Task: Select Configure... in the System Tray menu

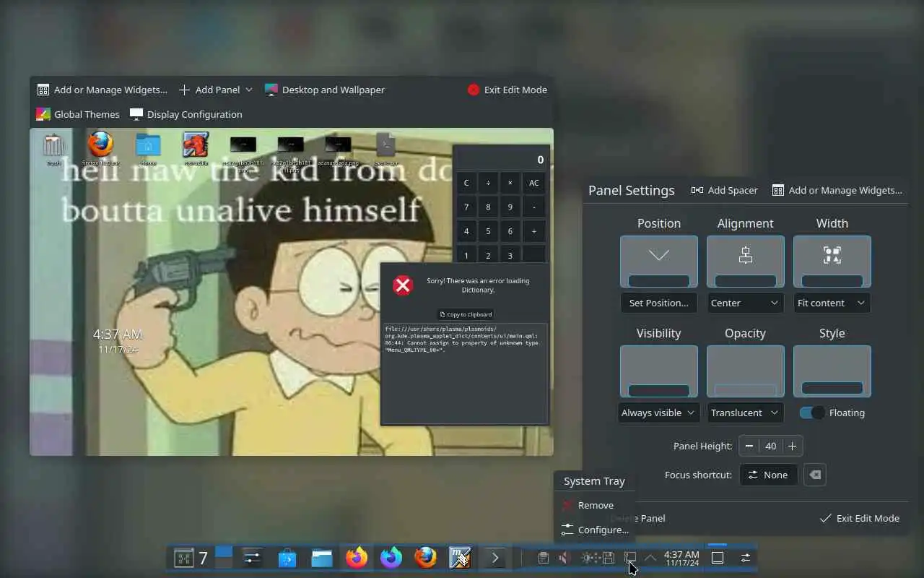Action: (595, 530)
